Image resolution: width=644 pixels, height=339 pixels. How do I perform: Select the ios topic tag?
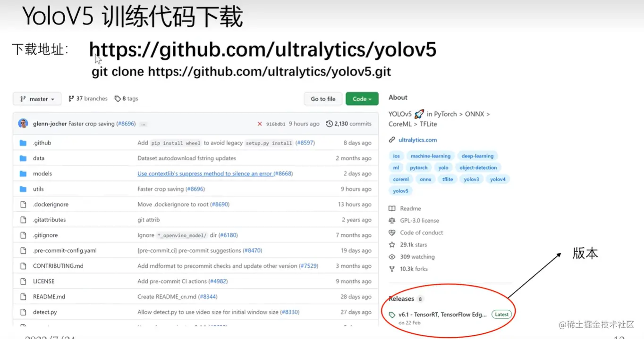(x=397, y=156)
